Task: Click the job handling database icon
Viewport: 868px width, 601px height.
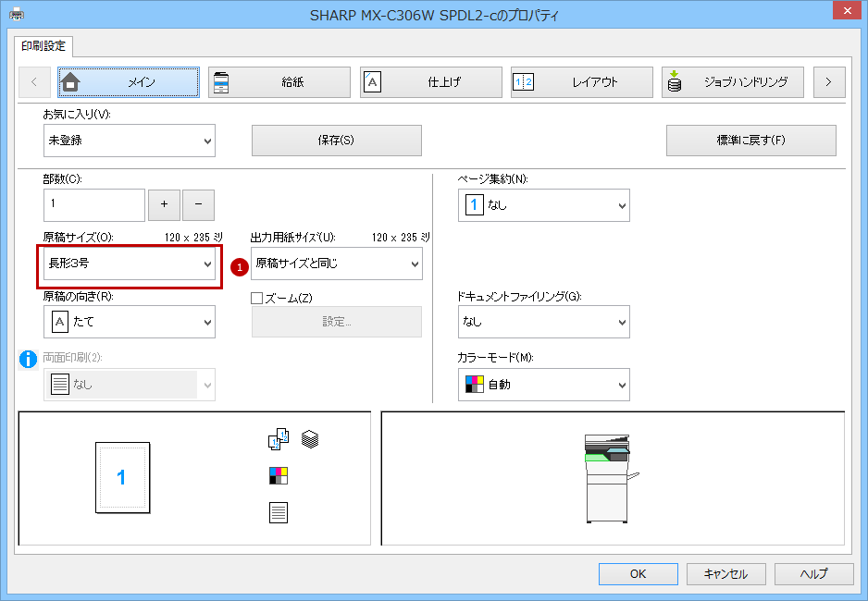Action: coord(675,81)
